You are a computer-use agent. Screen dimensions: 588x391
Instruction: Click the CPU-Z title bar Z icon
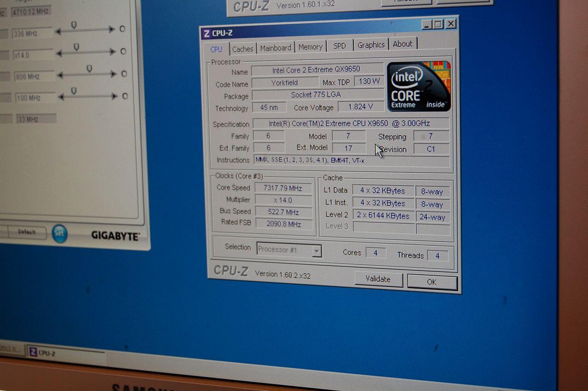coord(207,34)
